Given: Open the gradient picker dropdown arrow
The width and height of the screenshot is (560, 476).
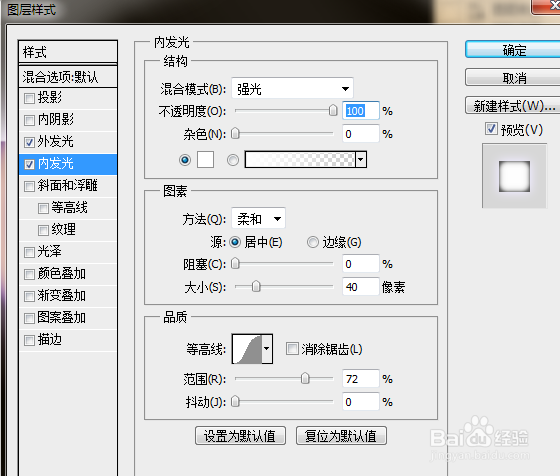Looking at the screenshot, I should (361, 160).
